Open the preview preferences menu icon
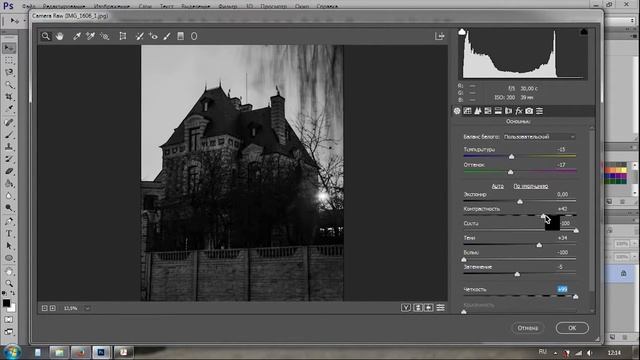The image size is (640, 360). pos(440,308)
